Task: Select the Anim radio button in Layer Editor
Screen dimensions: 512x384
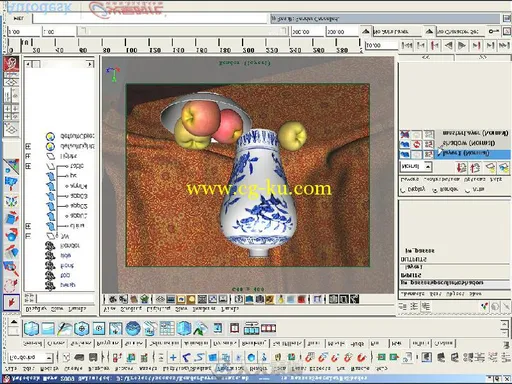Action: (x=467, y=190)
